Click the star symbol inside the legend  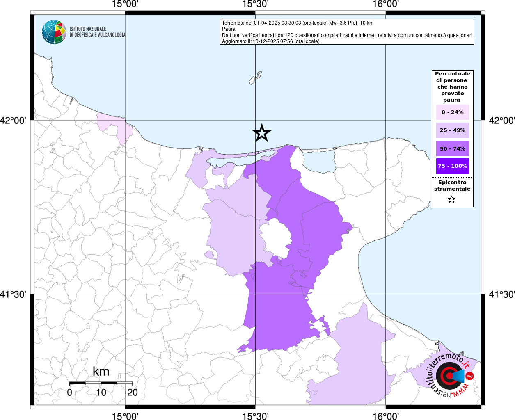tap(452, 200)
